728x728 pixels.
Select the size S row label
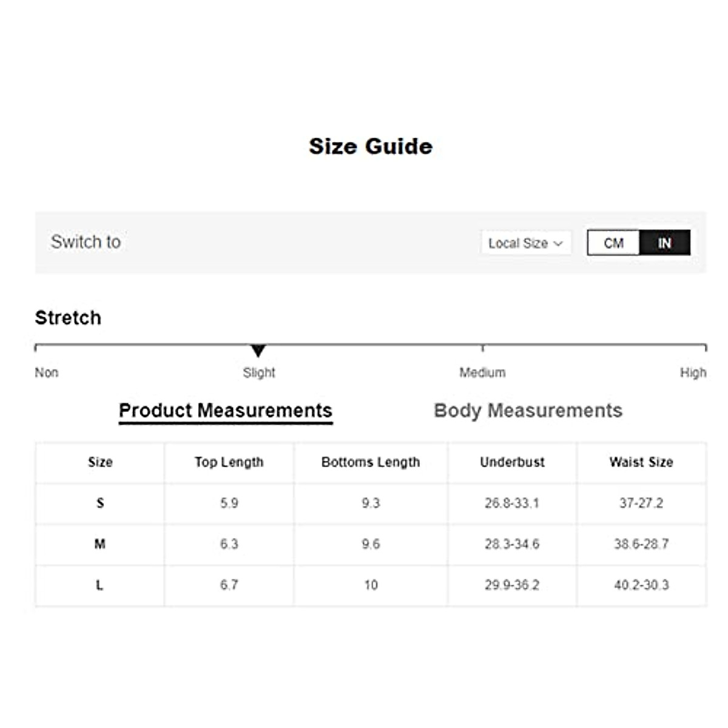click(100, 503)
